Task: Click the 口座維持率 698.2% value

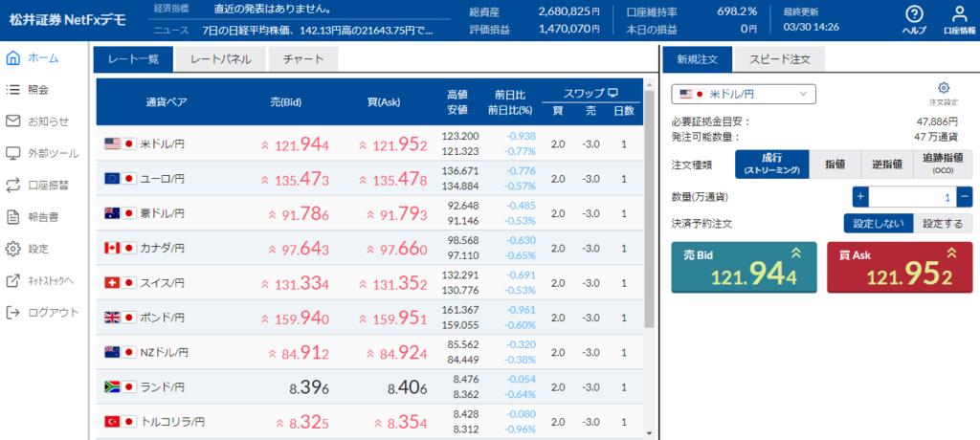Action: pyautogui.click(x=736, y=11)
